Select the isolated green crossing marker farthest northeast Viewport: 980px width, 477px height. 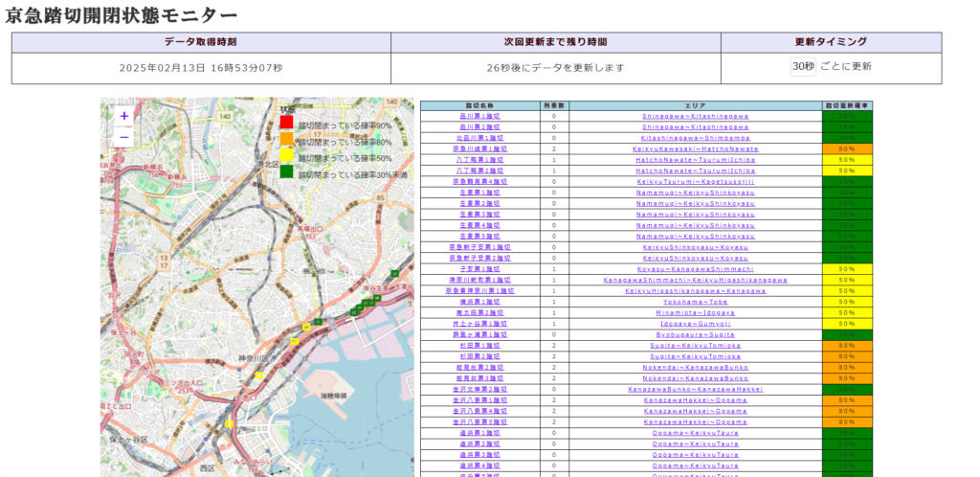pyautogui.click(x=394, y=273)
